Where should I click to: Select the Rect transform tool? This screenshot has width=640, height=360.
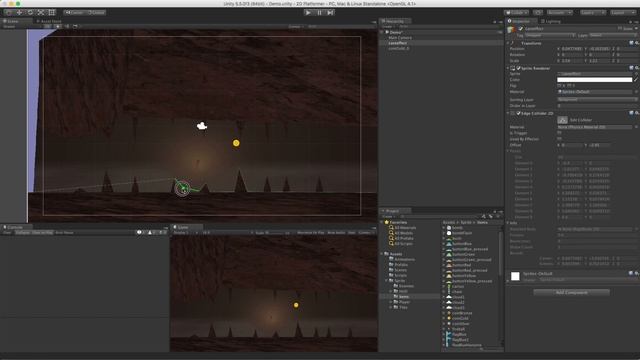pos(52,13)
